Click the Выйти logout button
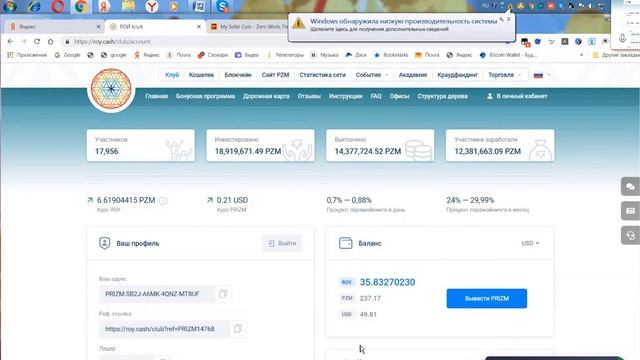Screen dimensions: 640x360 click(x=282, y=243)
